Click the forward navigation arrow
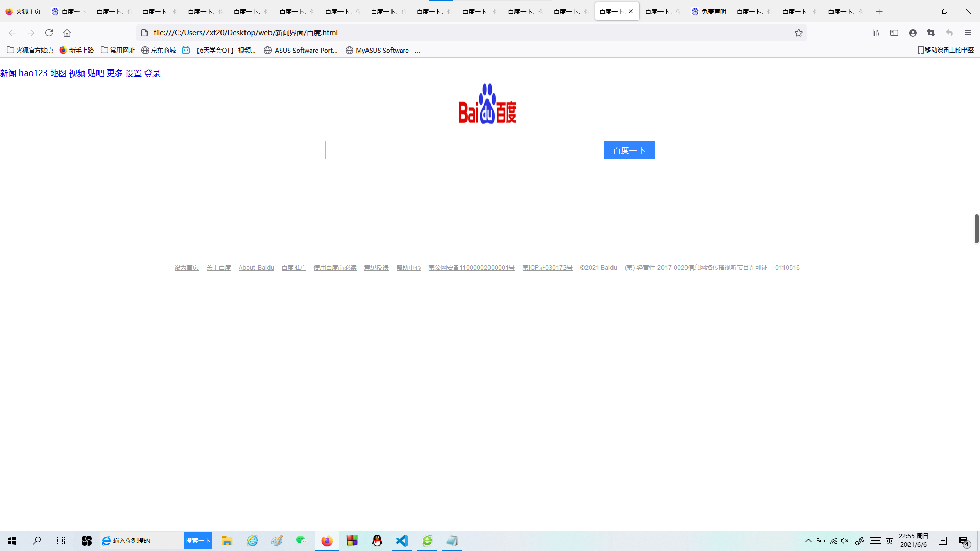 (x=31, y=33)
